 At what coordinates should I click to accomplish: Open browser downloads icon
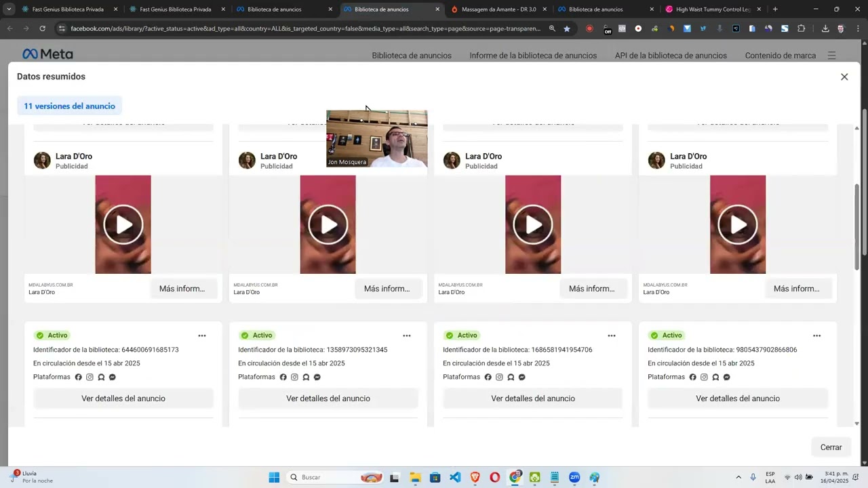point(825,28)
